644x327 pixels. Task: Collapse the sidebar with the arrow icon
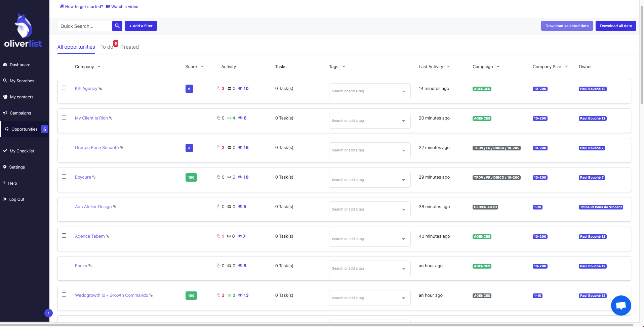coord(48,313)
